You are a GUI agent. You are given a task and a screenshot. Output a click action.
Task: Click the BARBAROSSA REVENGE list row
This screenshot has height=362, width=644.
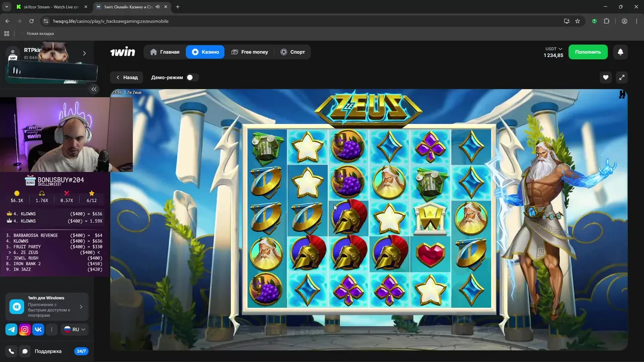click(x=54, y=235)
